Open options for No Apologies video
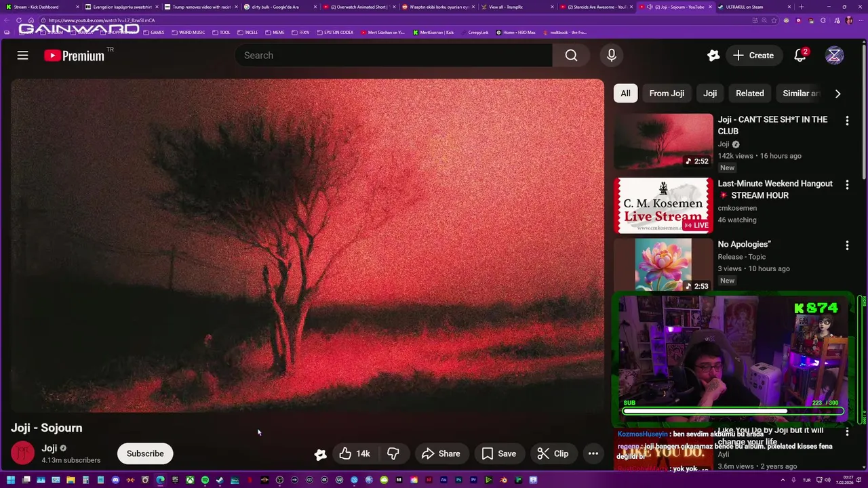Screen dimensions: 868x488 847,245
